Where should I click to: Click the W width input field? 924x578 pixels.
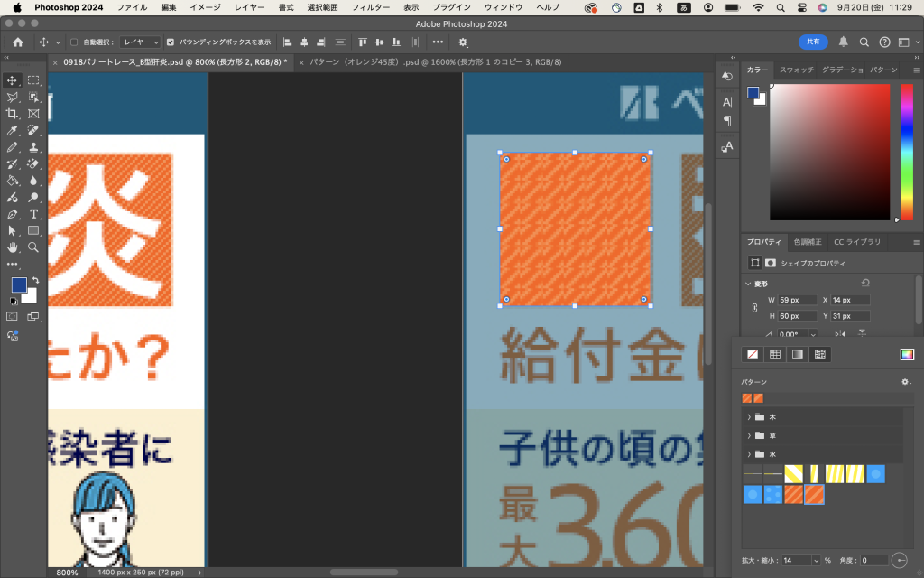tap(798, 300)
